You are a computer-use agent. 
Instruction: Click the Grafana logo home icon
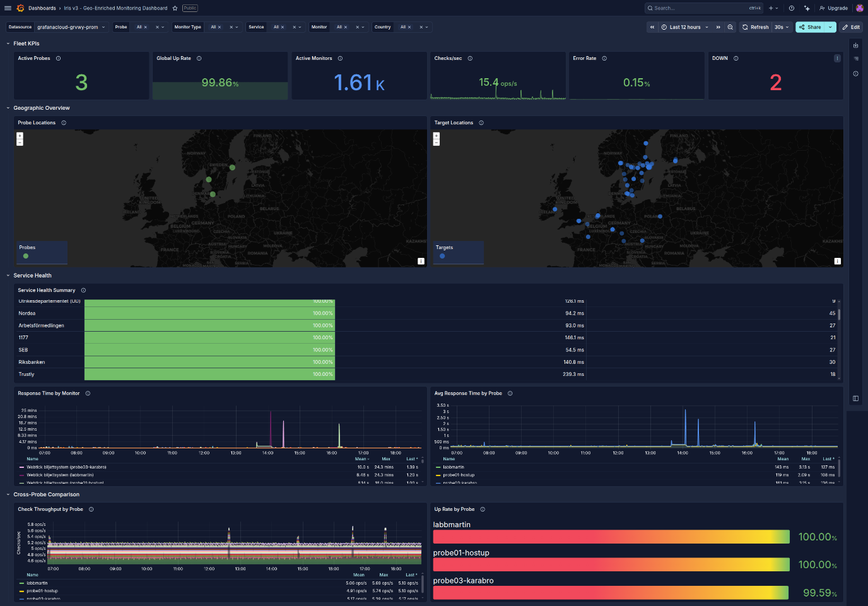pos(20,8)
